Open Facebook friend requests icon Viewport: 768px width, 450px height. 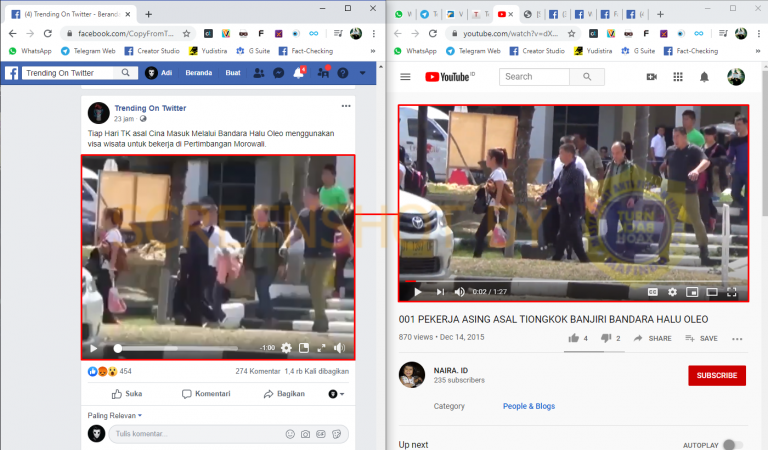pos(259,73)
